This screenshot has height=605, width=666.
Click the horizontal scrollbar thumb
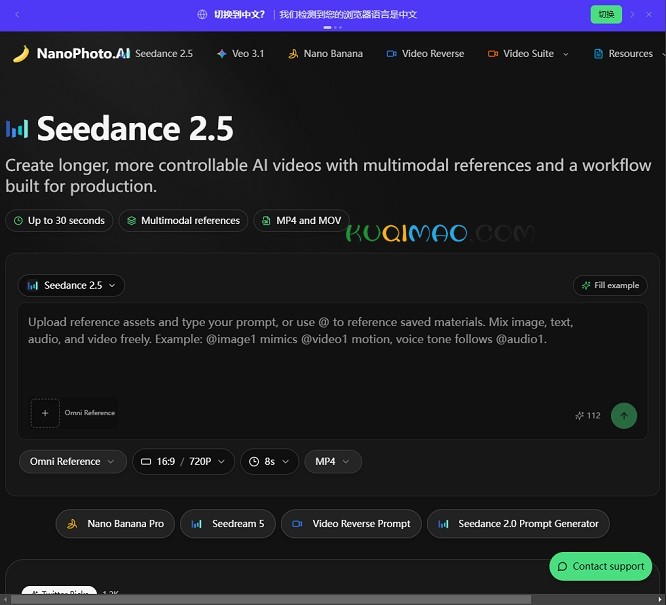click(271, 599)
